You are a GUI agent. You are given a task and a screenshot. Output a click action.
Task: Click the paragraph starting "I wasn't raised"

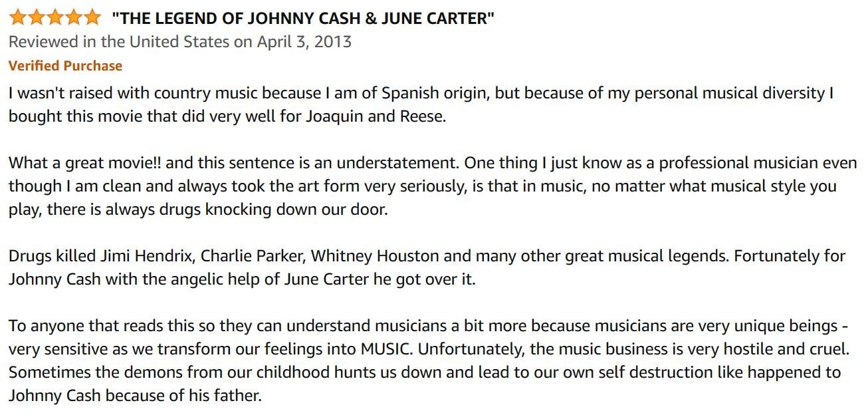coord(421,104)
